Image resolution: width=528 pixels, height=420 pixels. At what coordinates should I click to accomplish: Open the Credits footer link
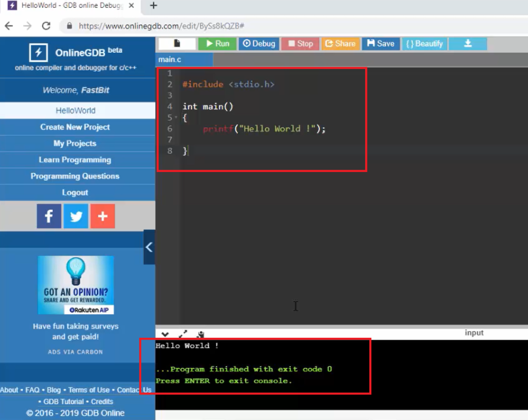(x=102, y=402)
